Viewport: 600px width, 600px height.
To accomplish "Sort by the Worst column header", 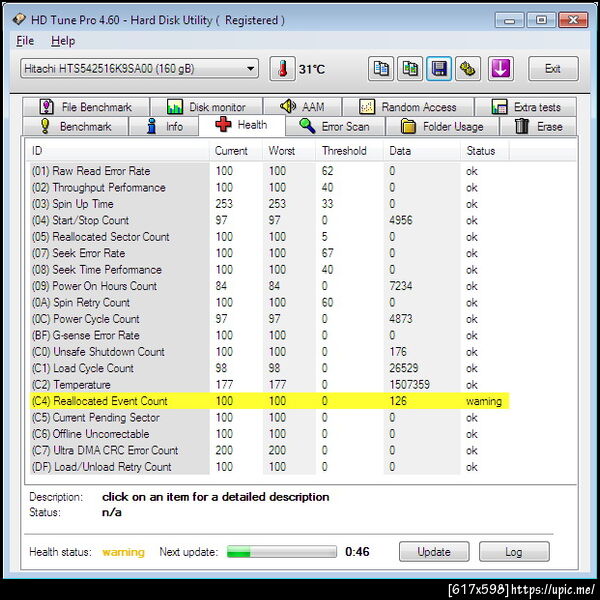I will click(289, 151).
